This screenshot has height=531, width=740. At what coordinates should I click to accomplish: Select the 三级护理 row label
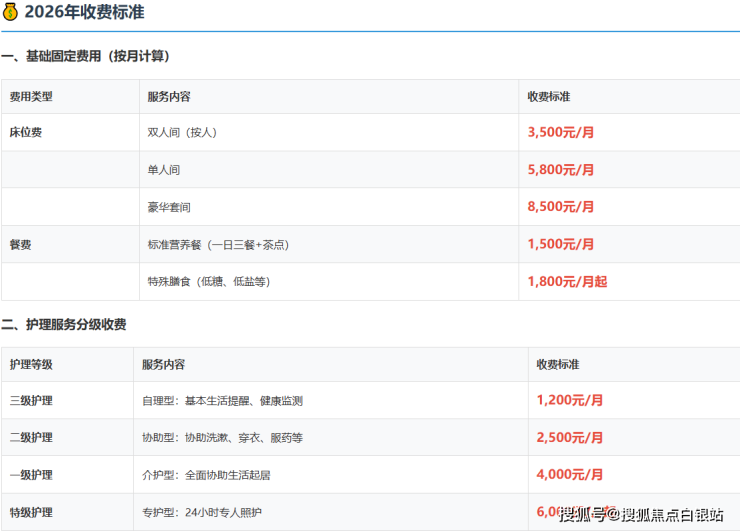click(30, 400)
